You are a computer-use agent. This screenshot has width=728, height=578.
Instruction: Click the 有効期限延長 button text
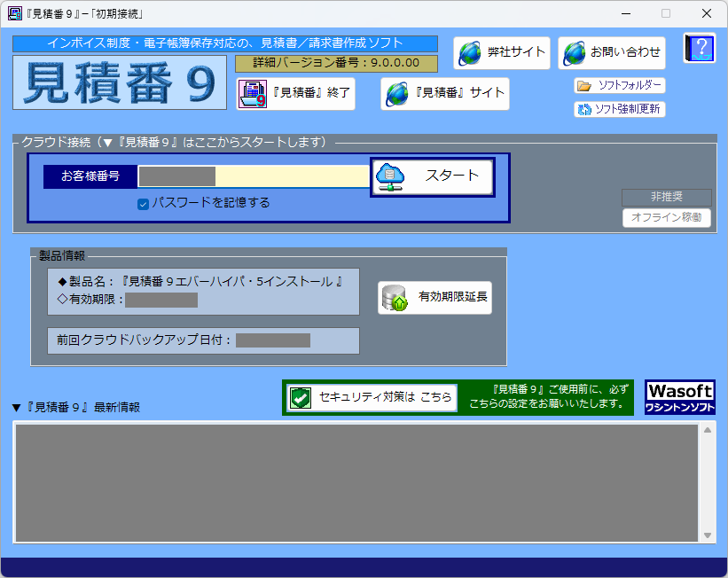(453, 297)
